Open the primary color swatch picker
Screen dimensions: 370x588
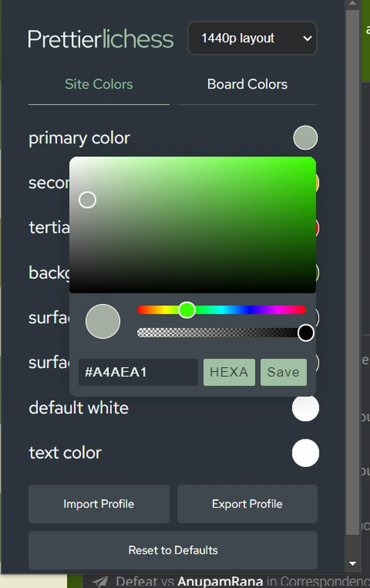click(305, 138)
